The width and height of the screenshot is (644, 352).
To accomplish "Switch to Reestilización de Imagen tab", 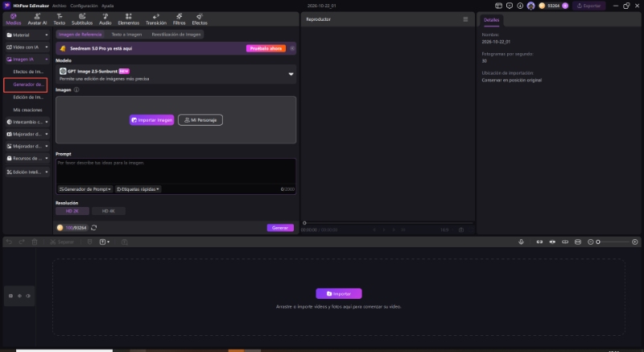I will tap(176, 35).
